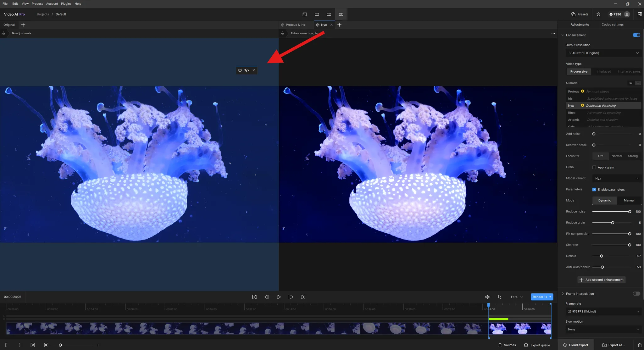Enable the Frame interpolation toggle
644x350 pixels.
(636, 294)
